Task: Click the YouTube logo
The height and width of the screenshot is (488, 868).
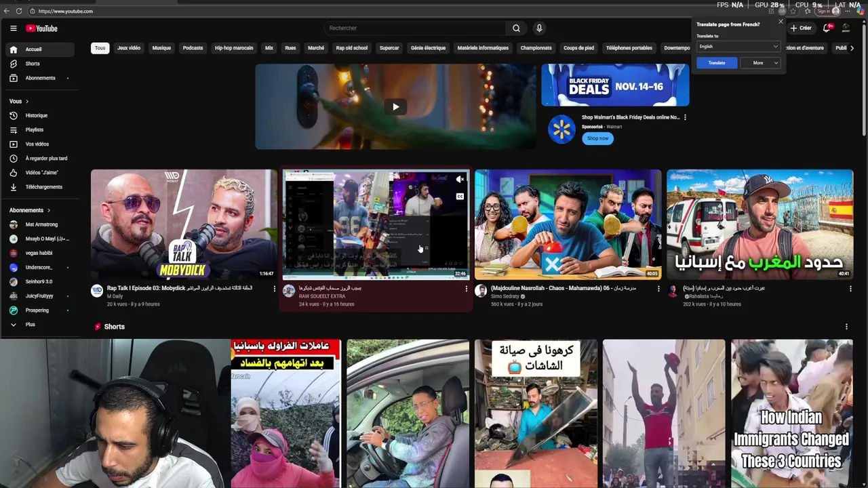Action: click(x=42, y=28)
